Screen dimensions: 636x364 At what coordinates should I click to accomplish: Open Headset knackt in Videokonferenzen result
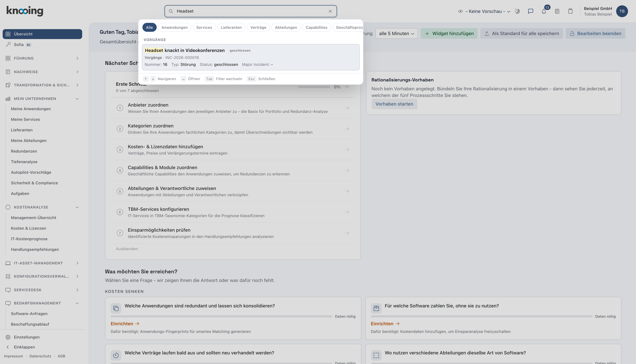[250, 57]
